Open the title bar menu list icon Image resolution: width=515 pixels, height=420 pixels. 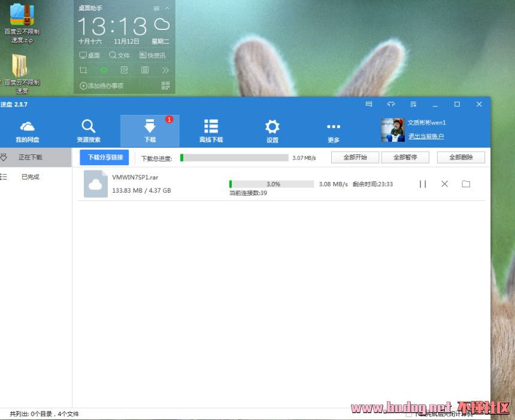[x=413, y=104]
